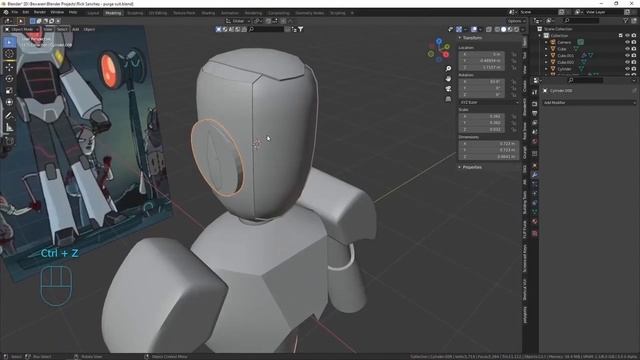Open the Output properties tab icon
640x360 pixels.
(x=535, y=113)
